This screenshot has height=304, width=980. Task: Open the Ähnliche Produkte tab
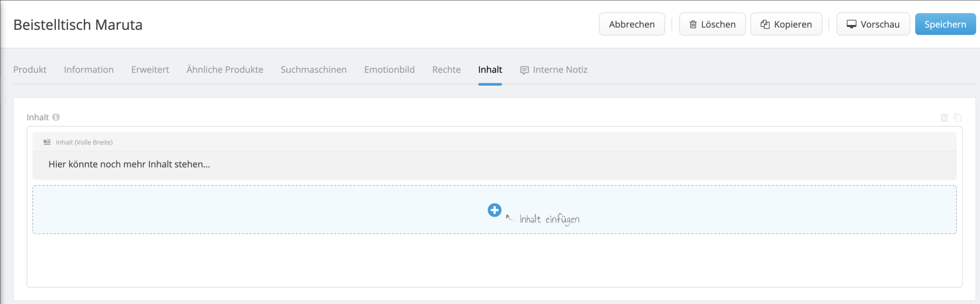click(224, 70)
